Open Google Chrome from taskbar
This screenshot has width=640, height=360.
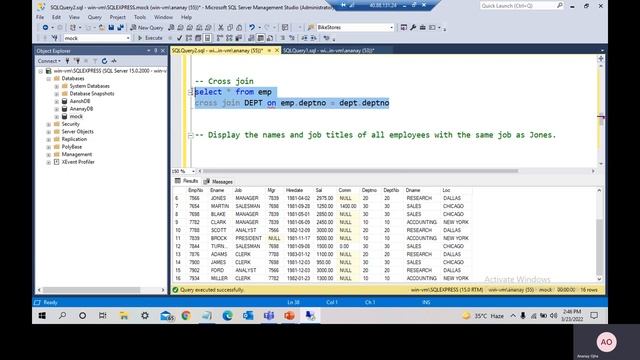[186, 316]
